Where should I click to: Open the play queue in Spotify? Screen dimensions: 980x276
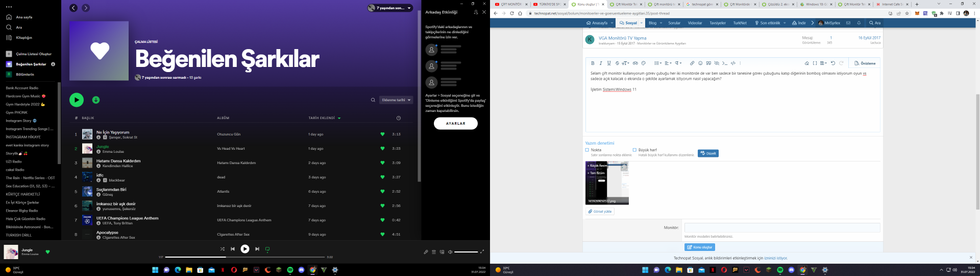[434, 251]
